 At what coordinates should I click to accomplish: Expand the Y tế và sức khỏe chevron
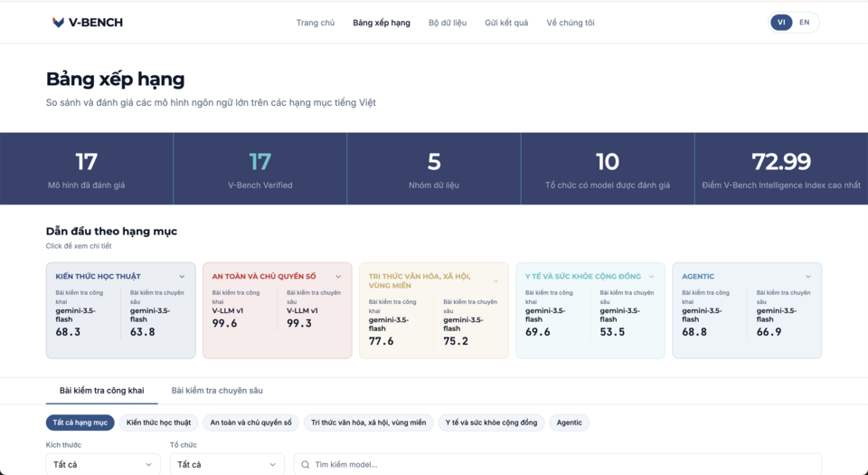click(652, 276)
